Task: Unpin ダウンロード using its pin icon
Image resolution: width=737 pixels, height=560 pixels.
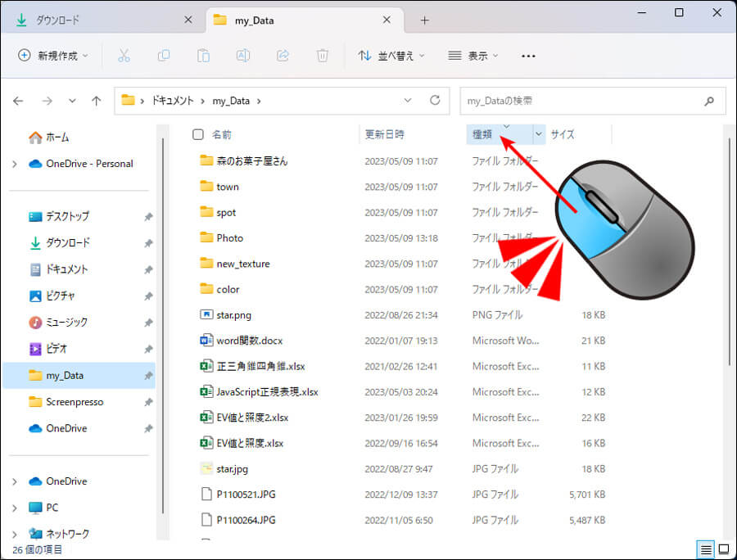Action: click(148, 243)
